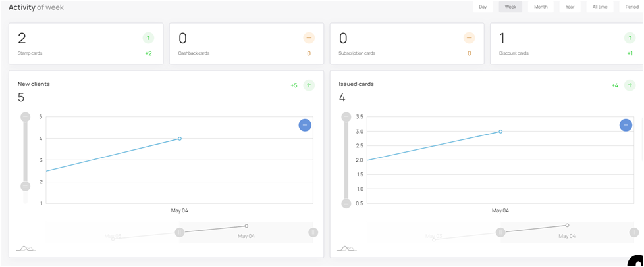Click the blue zoom-out button in Issued cards chart
The width and height of the screenshot is (644, 267).
coord(626,125)
